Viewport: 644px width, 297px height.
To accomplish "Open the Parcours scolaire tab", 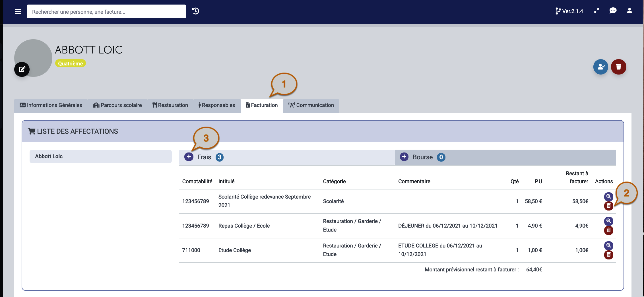I will click(x=117, y=105).
